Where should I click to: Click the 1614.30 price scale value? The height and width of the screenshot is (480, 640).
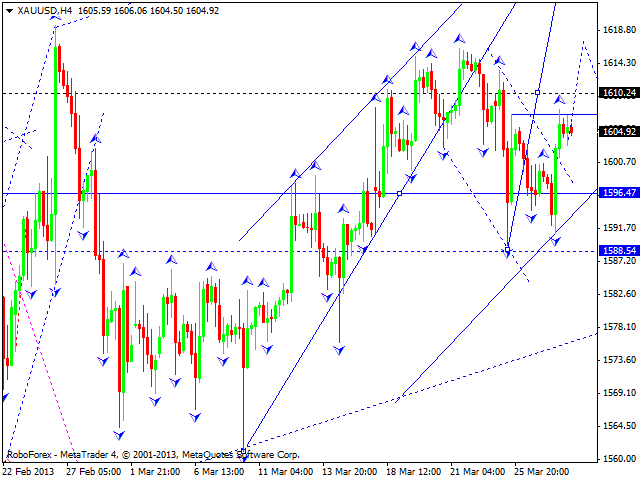point(619,63)
